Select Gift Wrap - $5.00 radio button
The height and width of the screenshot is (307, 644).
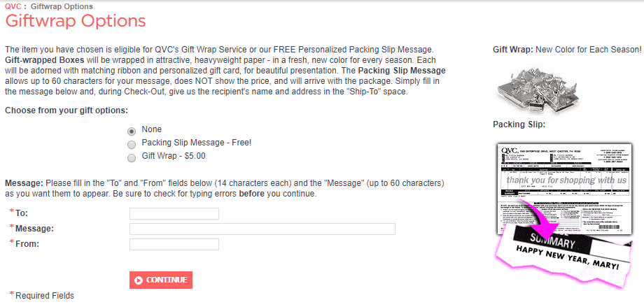pyautogui.click(x=132, y=157)
